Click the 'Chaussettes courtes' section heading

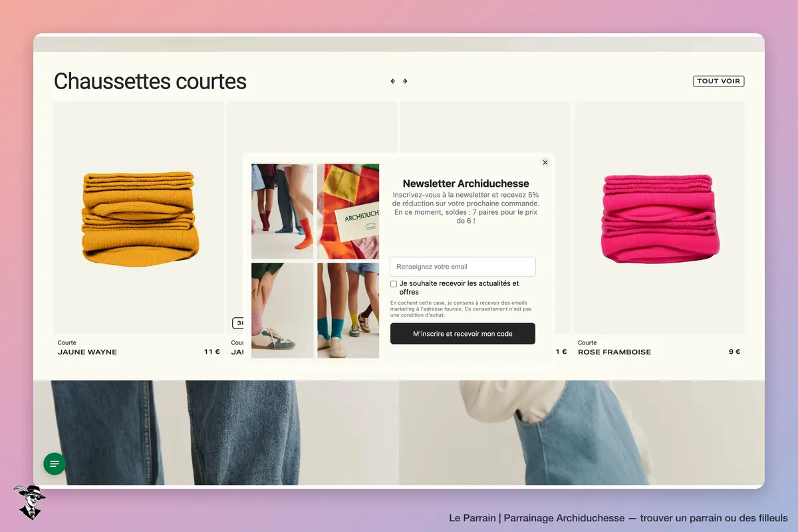[x=150, y=81]
